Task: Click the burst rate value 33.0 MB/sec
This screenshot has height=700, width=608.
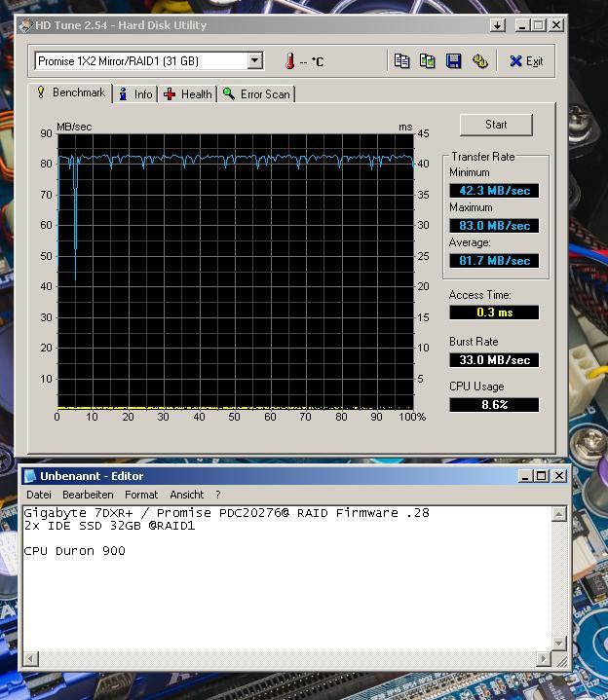Action: coord(494,360)
